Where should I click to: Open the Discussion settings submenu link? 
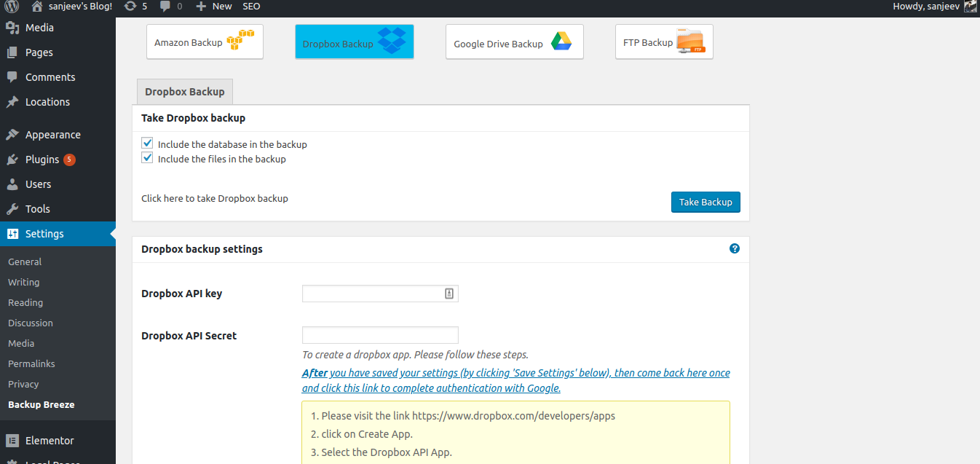pos(31,323)
